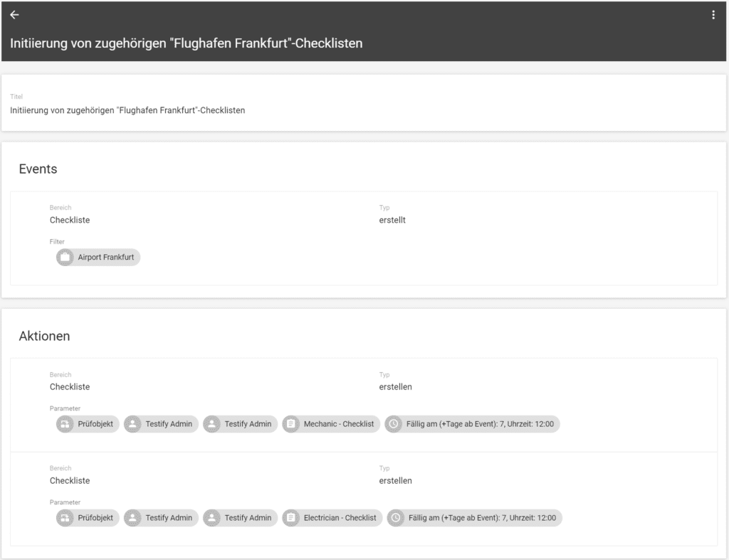Viewport: 729px width, 560px height.
Task: Click the Typ value erstellt in Events
Action: (392, 220)
